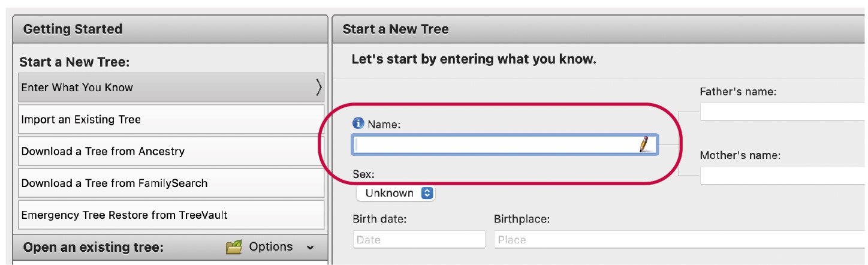
Task: Open the Sex dropdown showing Unknown
Action: tap(396, 193)
